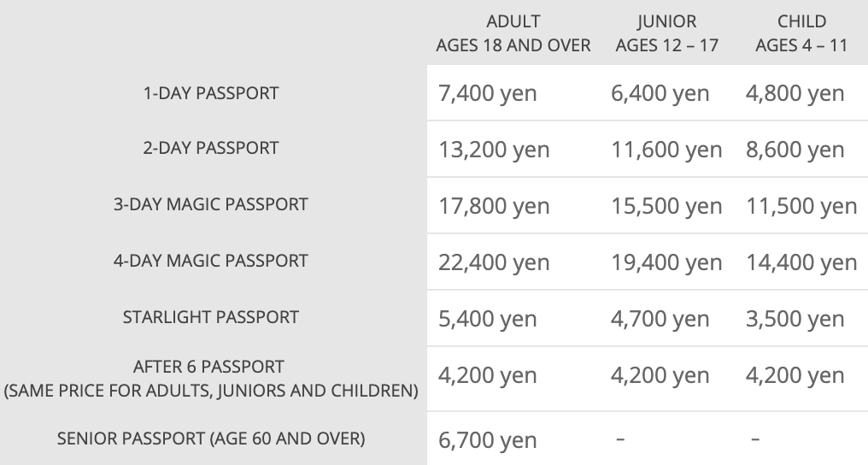The width and height of the screenshot is (868, 465).
Task: Select the 19,400 yen junior price
Action: 666,262
